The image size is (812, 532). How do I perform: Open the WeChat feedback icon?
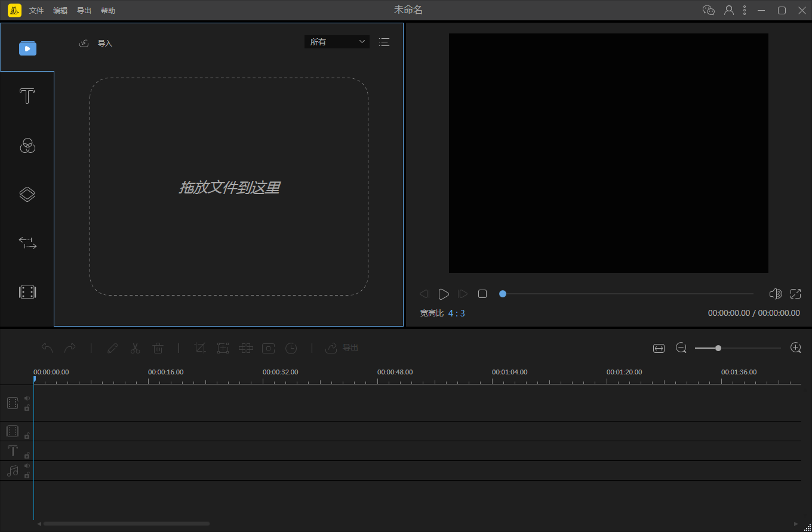tap(709, 10)
